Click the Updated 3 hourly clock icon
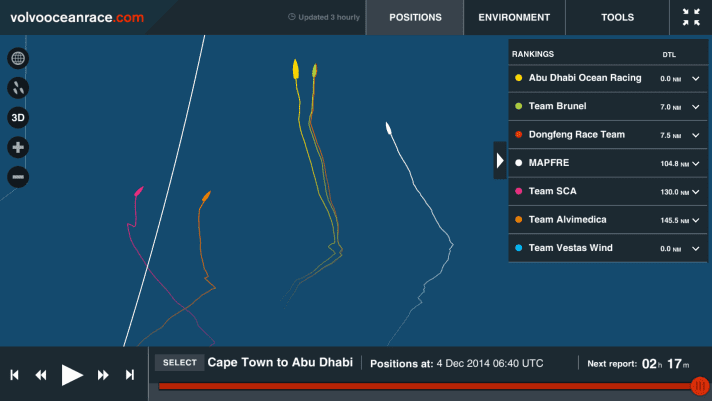 coord(292,17)
